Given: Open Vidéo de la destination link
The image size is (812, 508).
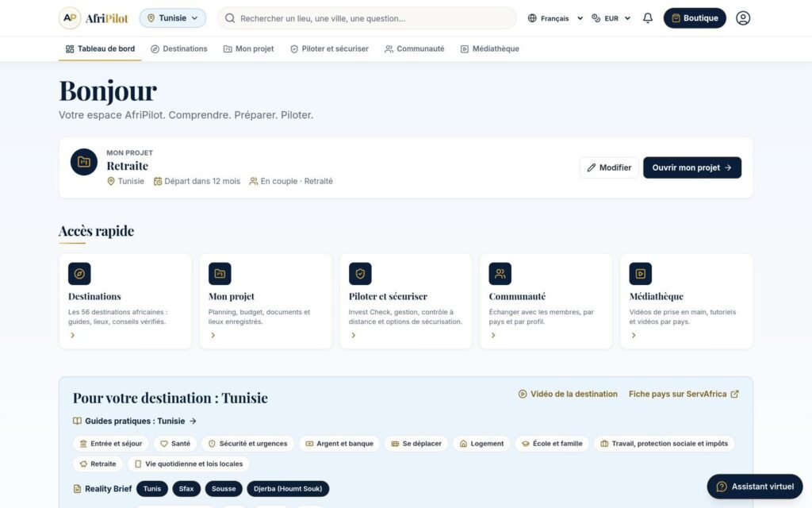Looking at the screenshot, I should coord(568,394).
